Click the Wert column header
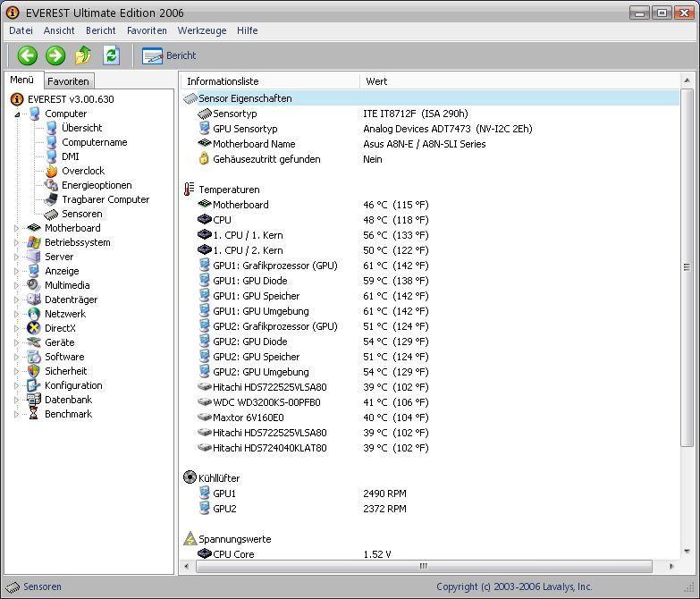 coord(519,81)
